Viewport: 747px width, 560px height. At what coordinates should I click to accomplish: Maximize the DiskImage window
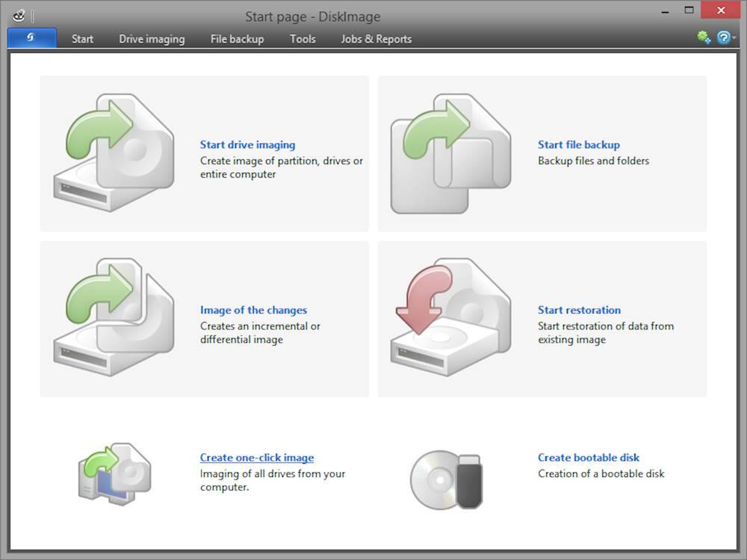689,10
